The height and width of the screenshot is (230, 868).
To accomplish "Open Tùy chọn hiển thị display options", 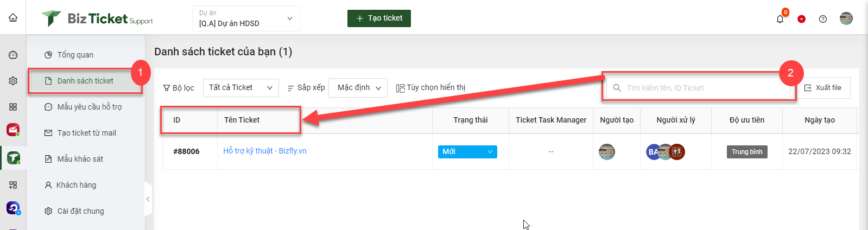I will [430, 88].
